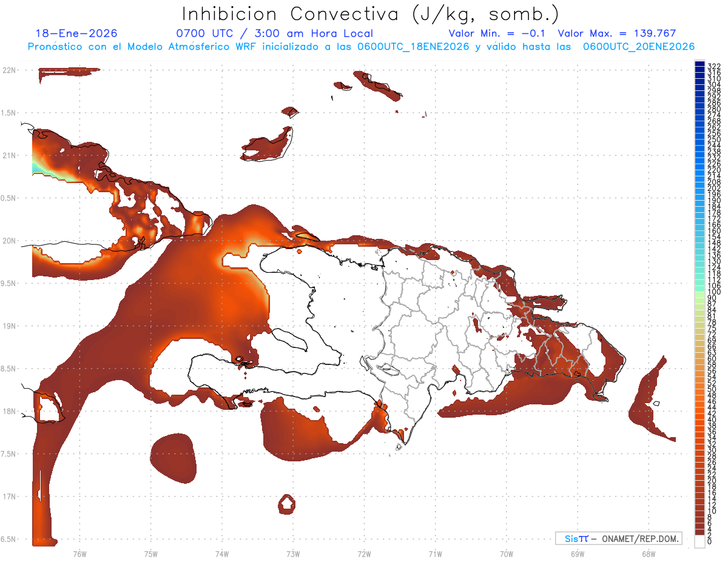The height and width of the screenshot is (562, 728).
Task: Click the valid-until stamp '0600UTC_20ENE2026'
Action: pyautogui.click(x=639, y=47)
